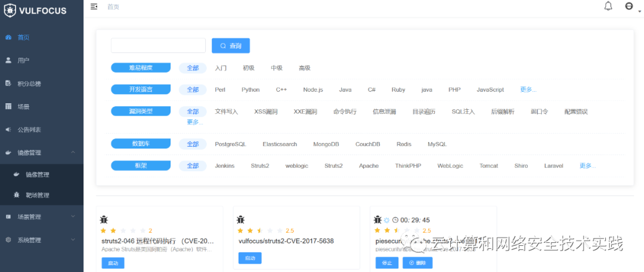Toggle the sidebar collapse hamburger icon
This screenshot has width=644, height=272.
pyautogui.click(x=94, y=7)
